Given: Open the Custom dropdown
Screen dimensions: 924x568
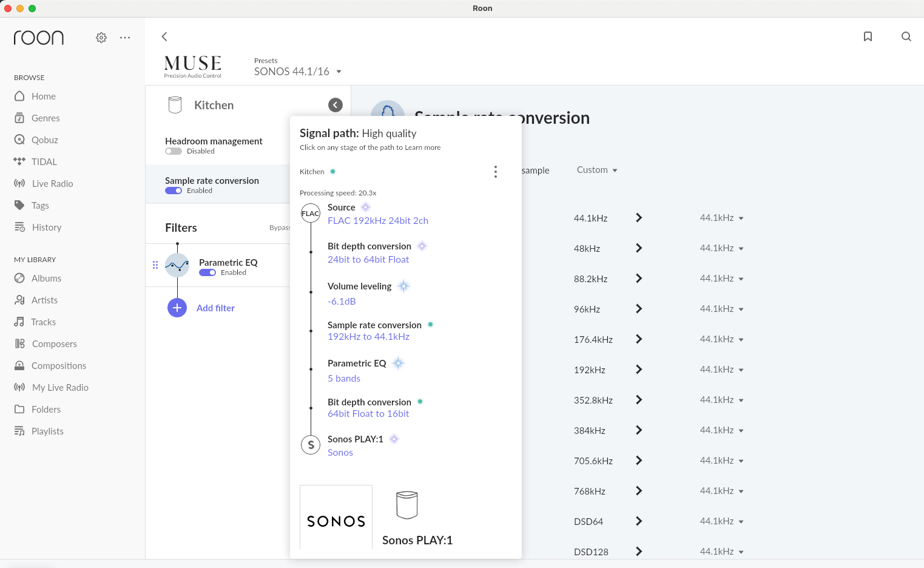Looking at the screenshot, I should click(x=597, y=170).
